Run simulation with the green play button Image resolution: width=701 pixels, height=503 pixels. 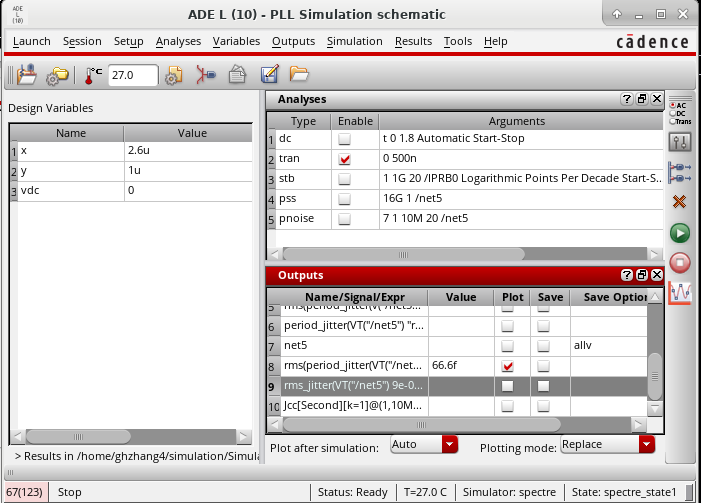(x=680, y=233)
